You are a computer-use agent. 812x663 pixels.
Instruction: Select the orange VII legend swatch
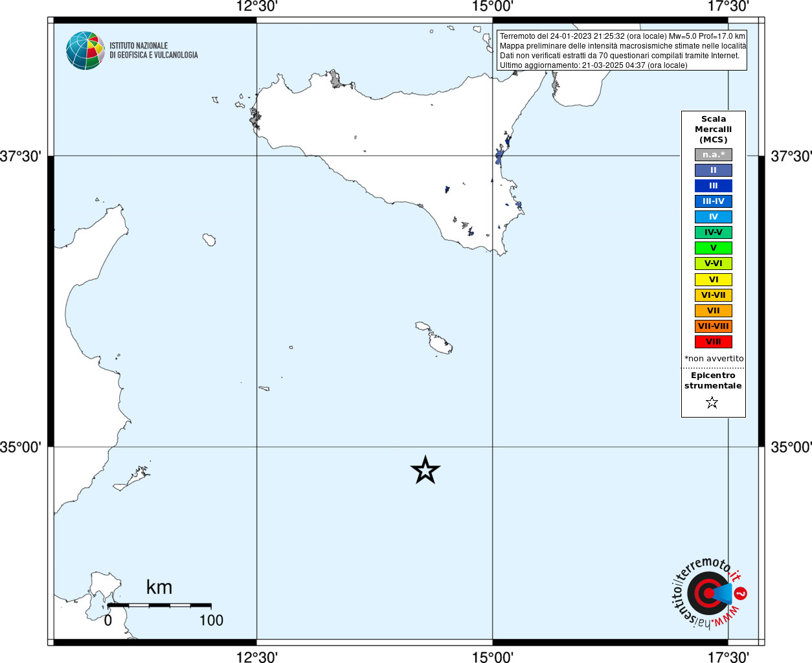(714, 311)
